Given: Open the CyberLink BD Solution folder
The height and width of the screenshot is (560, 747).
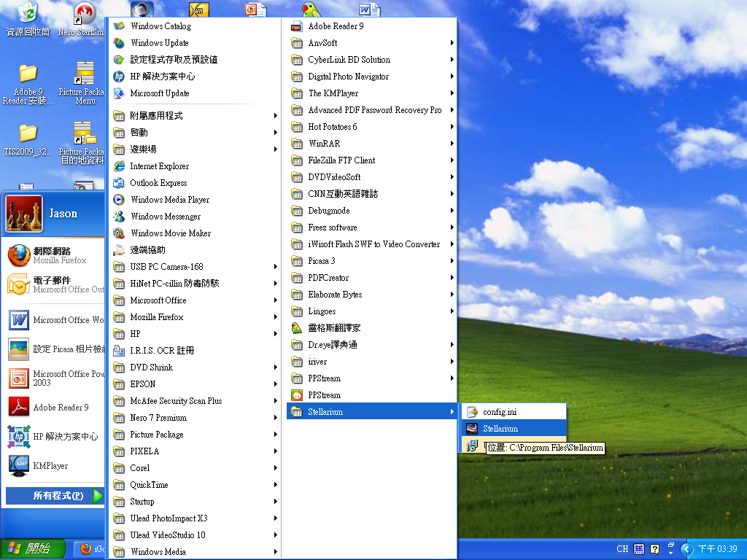Looking at the screenshot, I should tap(371, 60).
